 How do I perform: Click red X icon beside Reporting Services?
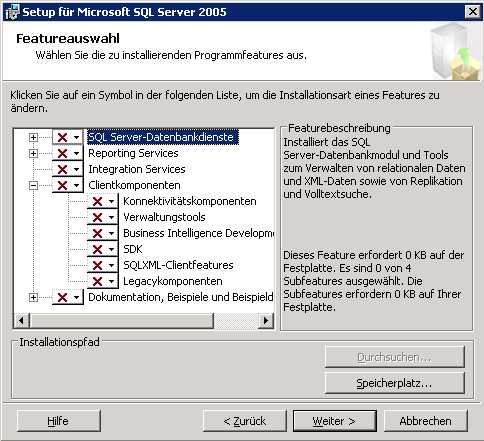click(x=62, y=153)
